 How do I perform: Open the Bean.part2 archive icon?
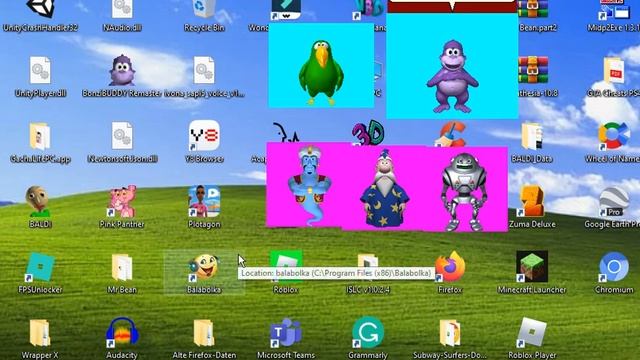point(533,10)
